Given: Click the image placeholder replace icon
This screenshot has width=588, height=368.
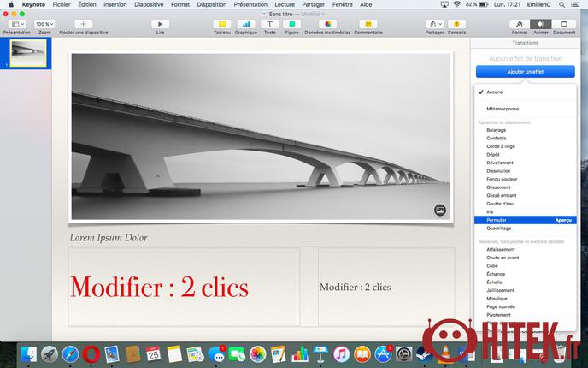Looking at the screenshot, I should [440, 210].
